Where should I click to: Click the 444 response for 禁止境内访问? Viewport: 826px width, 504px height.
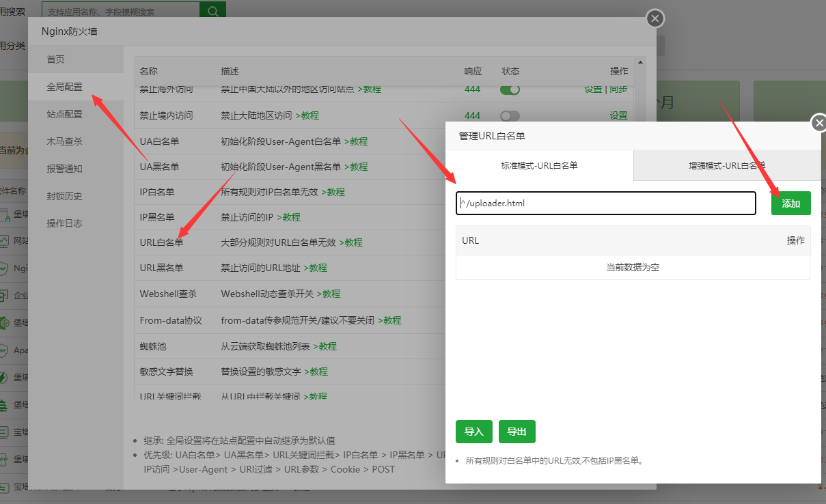[472, 115]
